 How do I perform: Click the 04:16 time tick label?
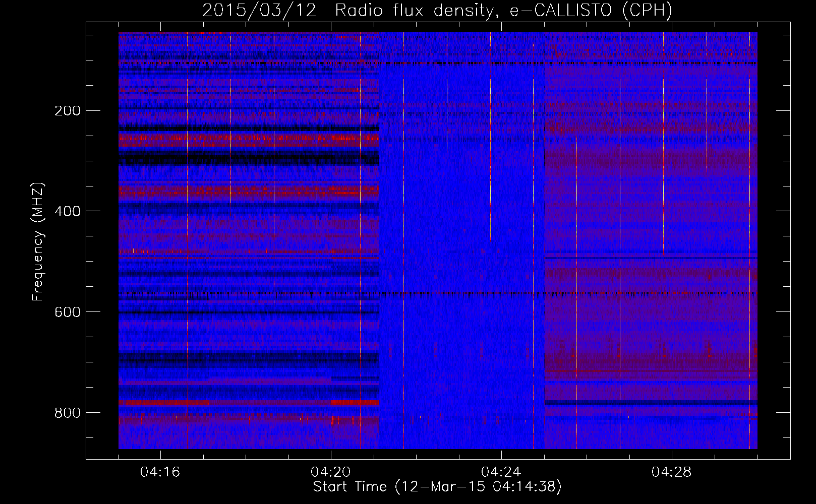click(160, 472)
